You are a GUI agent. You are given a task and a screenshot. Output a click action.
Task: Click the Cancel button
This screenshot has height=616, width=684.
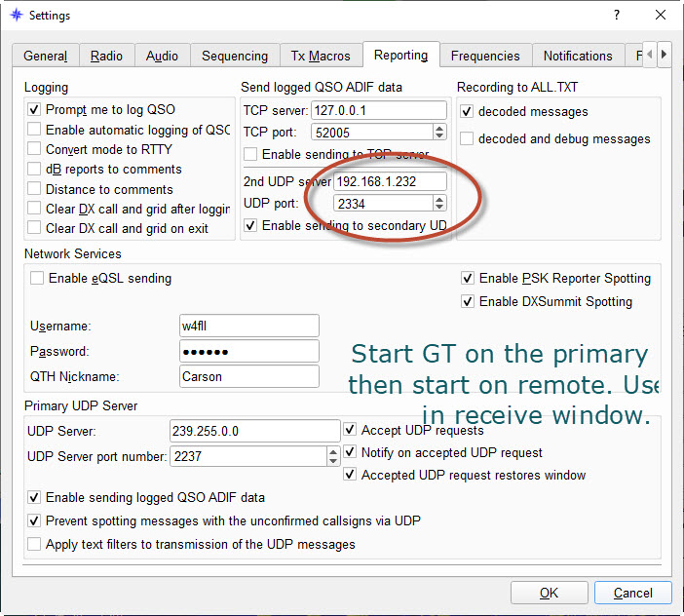click(x=632, y=593)
